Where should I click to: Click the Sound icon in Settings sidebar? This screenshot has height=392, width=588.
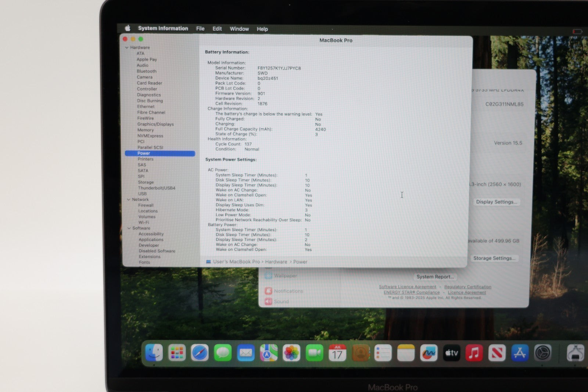point(269,302)
